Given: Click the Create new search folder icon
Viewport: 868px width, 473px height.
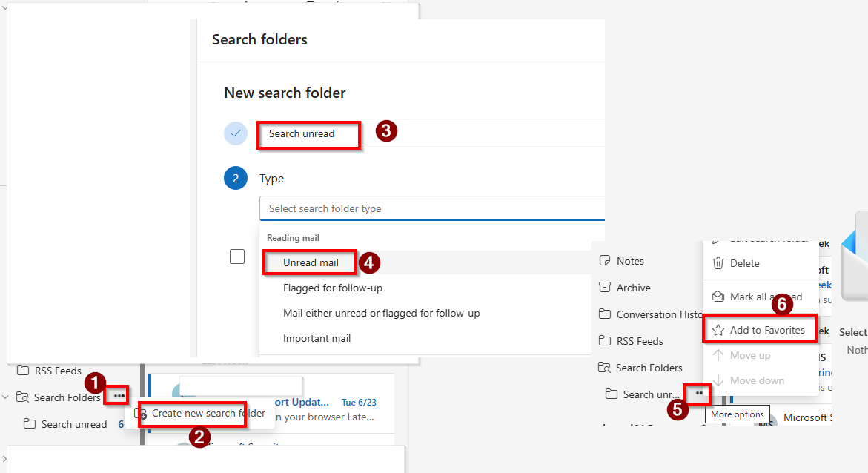Looking at the screenshot, I should pyautogui.click(x=141, y=414).
